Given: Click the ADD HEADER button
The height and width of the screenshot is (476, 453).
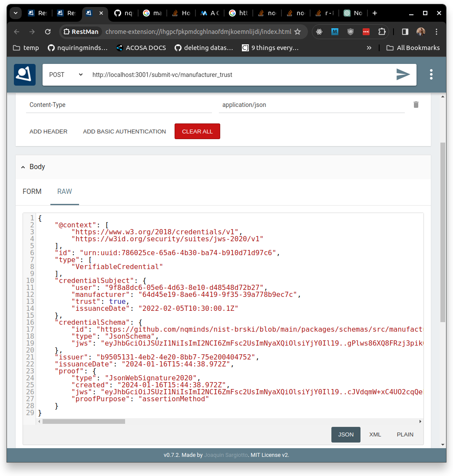Looking at the screenshot, I should tap(48, 131).
